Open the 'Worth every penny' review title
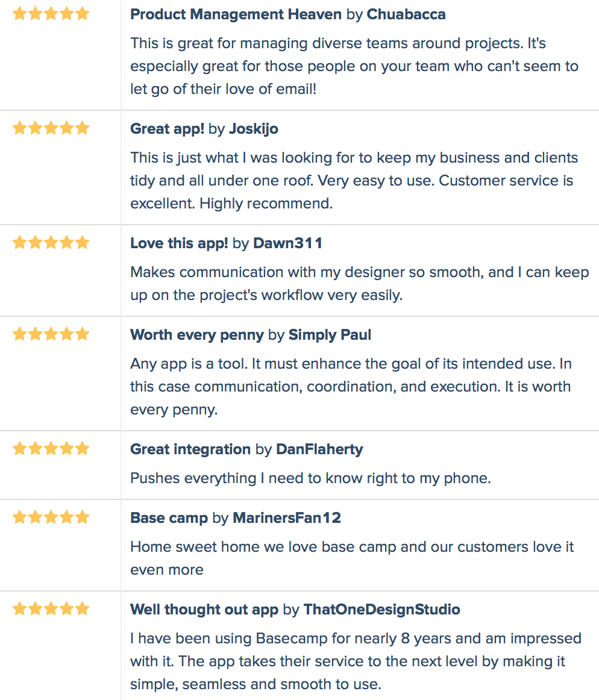Image resolution: width=599 pixels, height=700 pixels. pos(197,335)
